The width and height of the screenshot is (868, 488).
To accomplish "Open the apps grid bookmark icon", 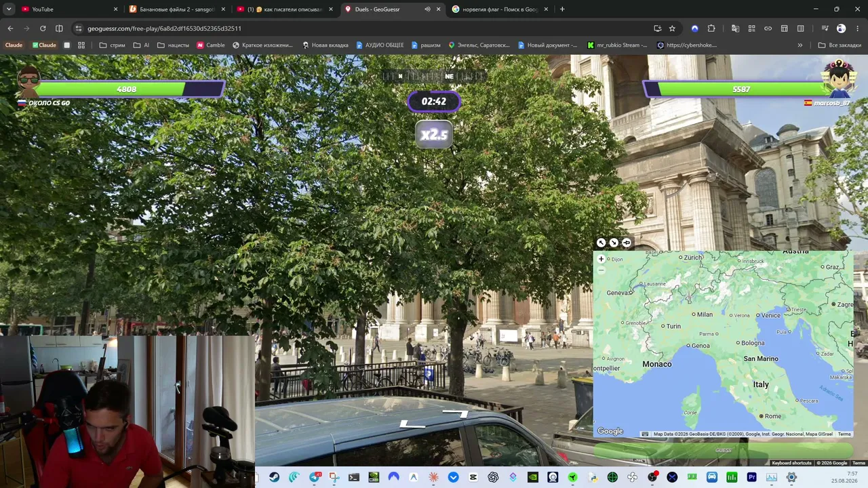I will point(81,45).
